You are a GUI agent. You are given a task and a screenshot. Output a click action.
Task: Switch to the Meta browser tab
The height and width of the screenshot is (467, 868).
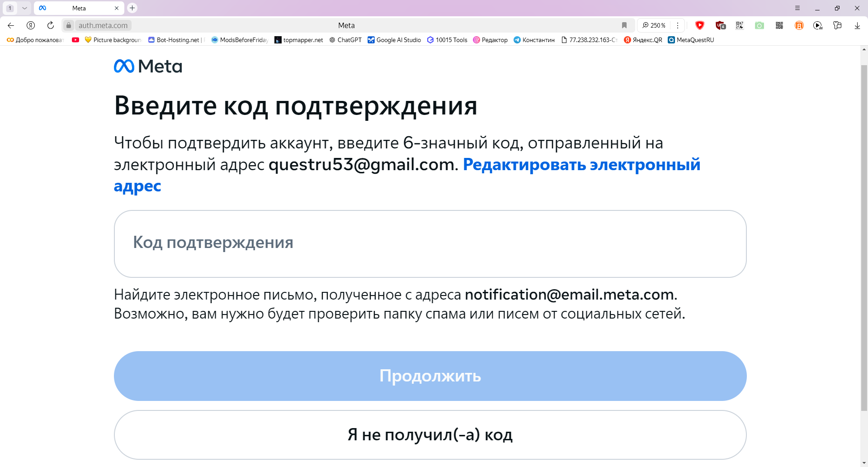79,8
